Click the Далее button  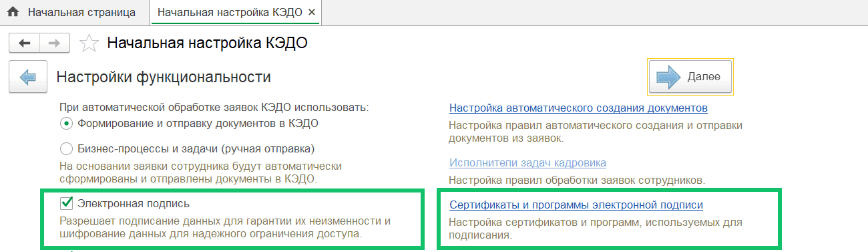click(690, 77)
